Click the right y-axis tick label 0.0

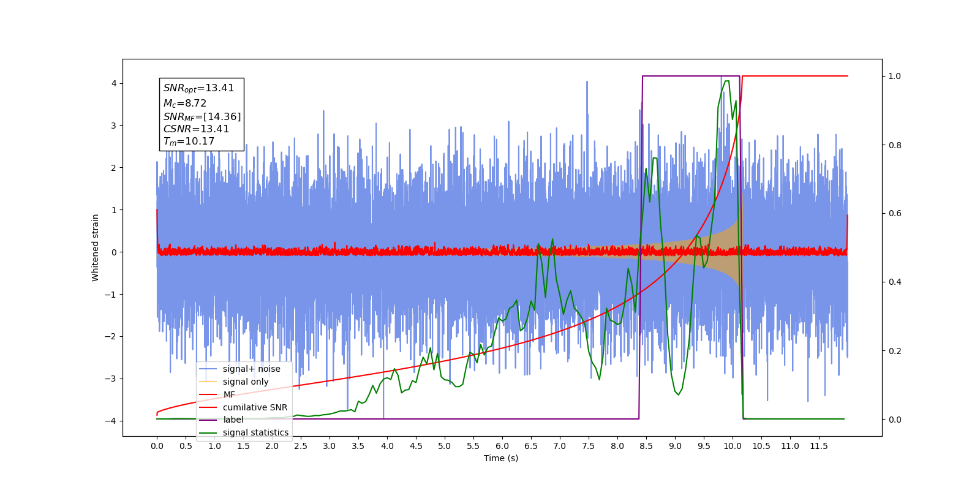[x=895, y=420]
